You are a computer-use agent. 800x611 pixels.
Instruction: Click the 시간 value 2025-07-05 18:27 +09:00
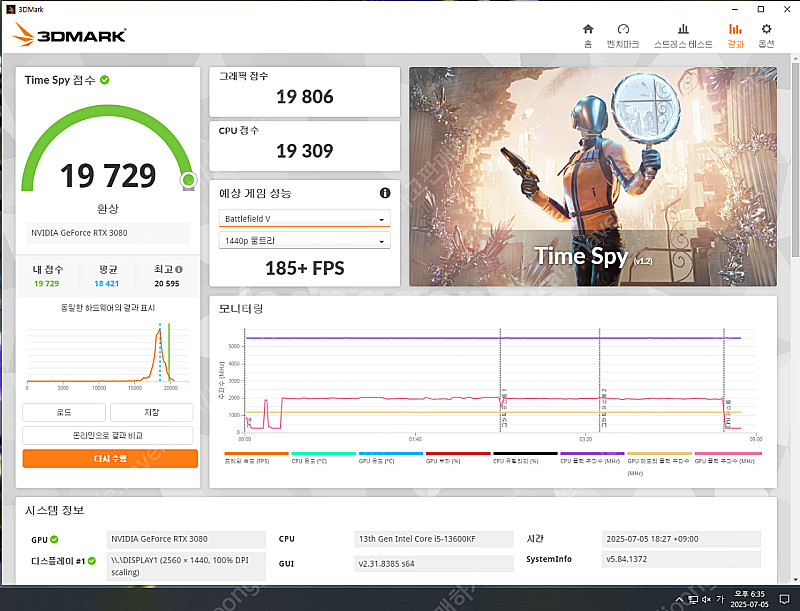click(x=681, y=539)
